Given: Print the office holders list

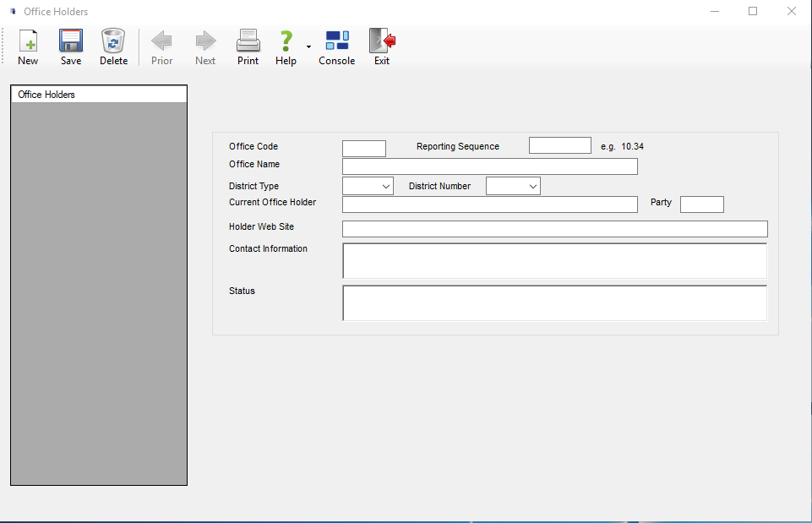Looking at the screenshot, I should click(x=248, y=47).
